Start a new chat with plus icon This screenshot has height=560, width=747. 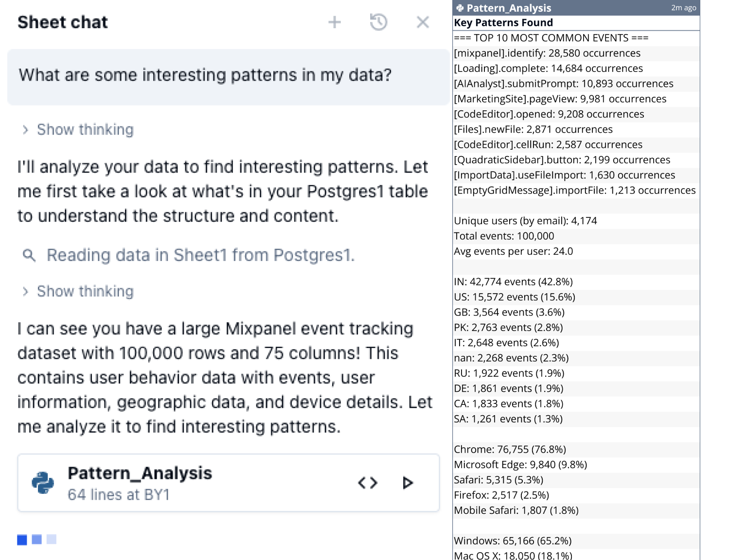(x=335, y=22)
